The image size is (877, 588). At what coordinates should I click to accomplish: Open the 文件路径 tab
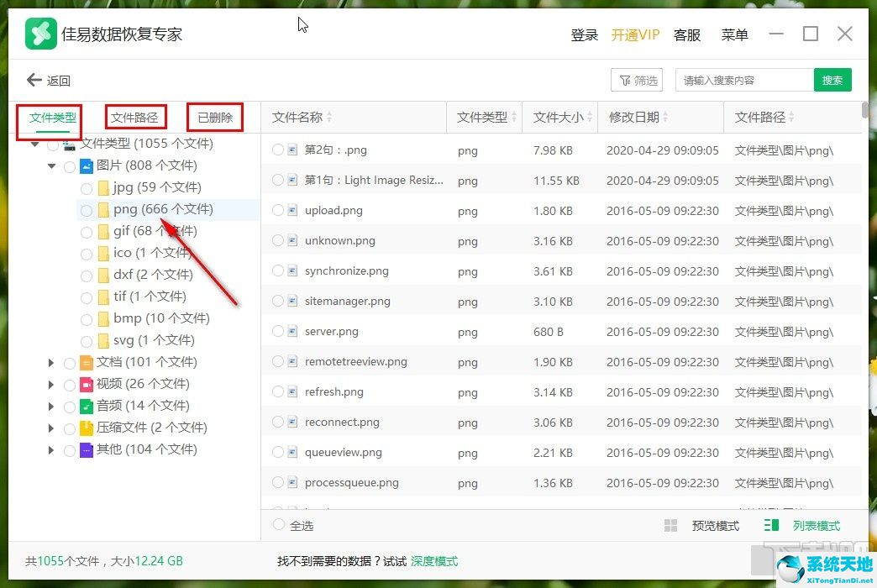pos(134,117)
